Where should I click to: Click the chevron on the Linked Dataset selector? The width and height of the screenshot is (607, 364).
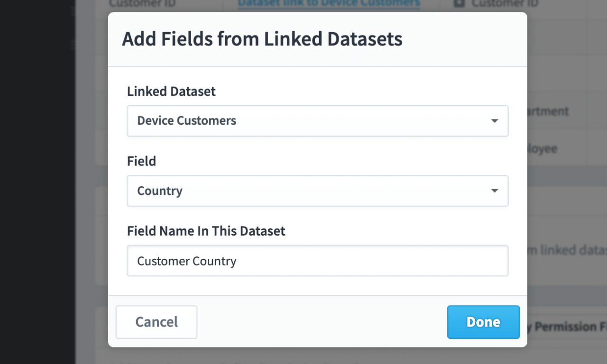(495, 121)
